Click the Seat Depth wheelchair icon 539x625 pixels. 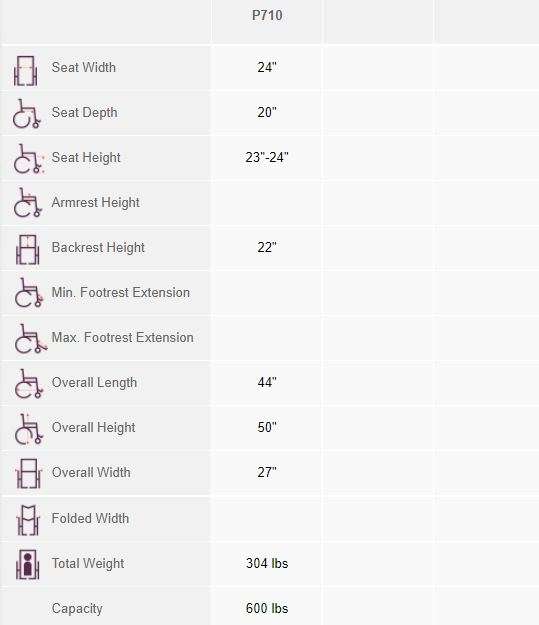pyautogui.click(x=26, y=114)
